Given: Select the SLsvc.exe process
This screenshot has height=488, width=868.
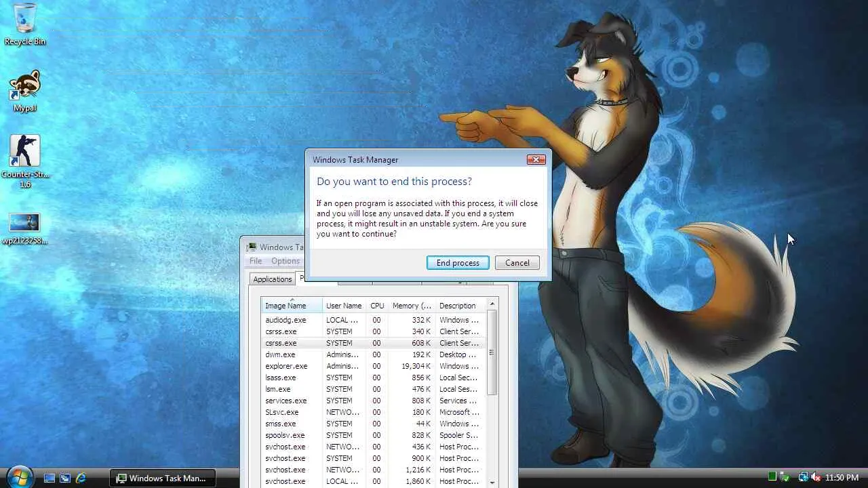Looking at the screenshot, I should 374,412.
